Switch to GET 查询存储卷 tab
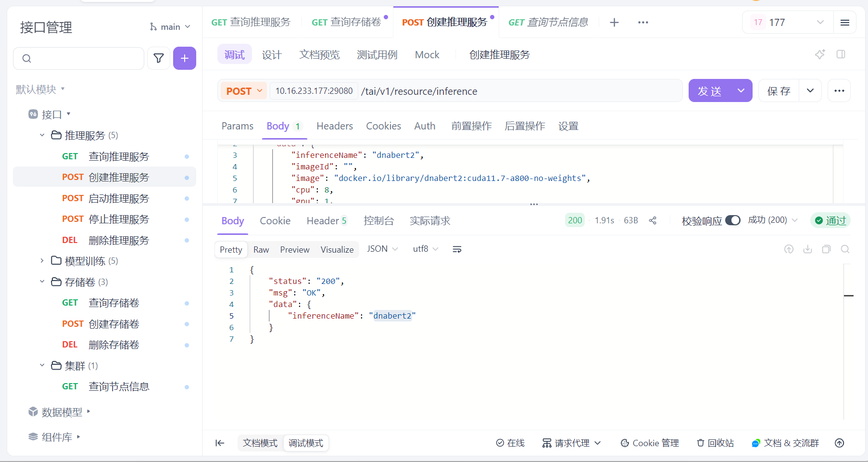This screenshot has width=868, height=462. (346, 22)
